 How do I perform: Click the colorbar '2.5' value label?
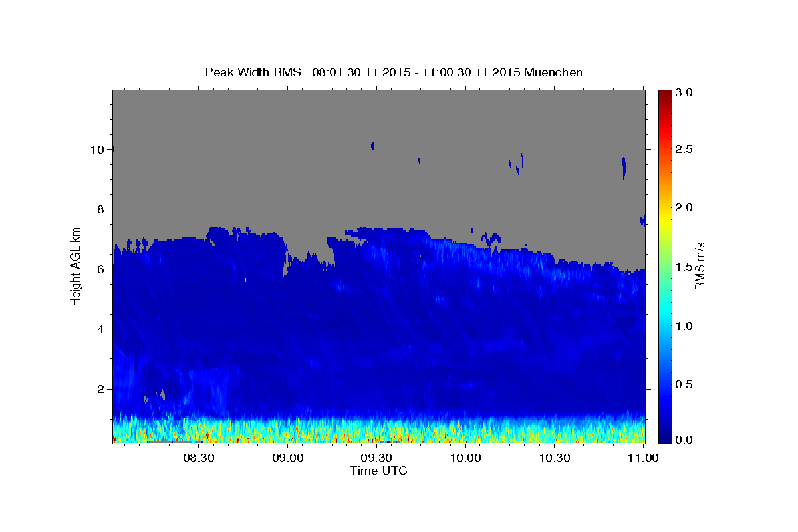click(684, 150)
